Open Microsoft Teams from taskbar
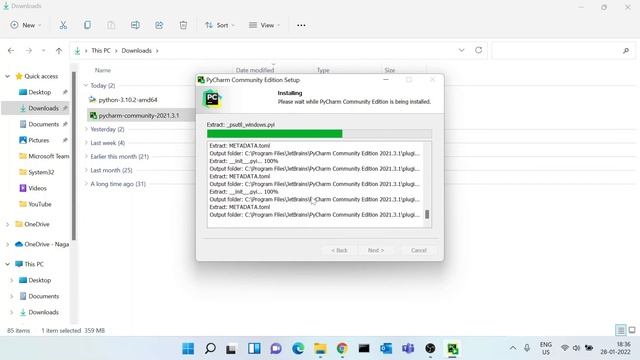 (x=408, y=349)
